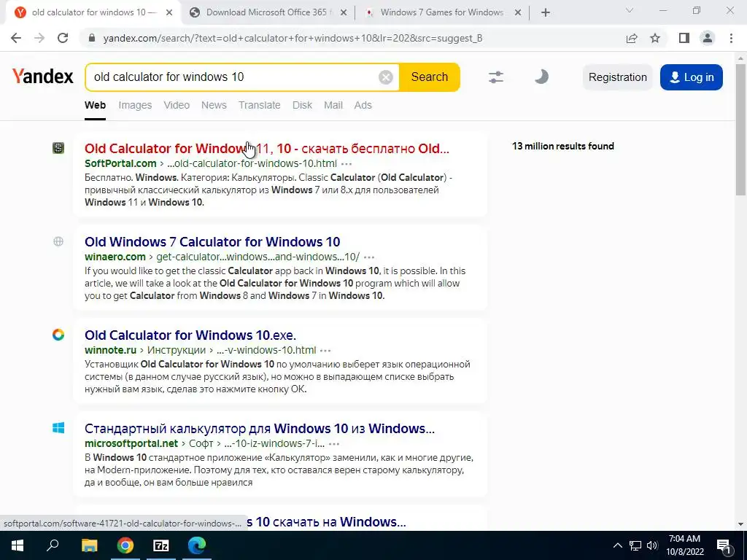Click the lock icon in address bar
The height and width of the screenshot is (560, 747).
pos(92,38)
